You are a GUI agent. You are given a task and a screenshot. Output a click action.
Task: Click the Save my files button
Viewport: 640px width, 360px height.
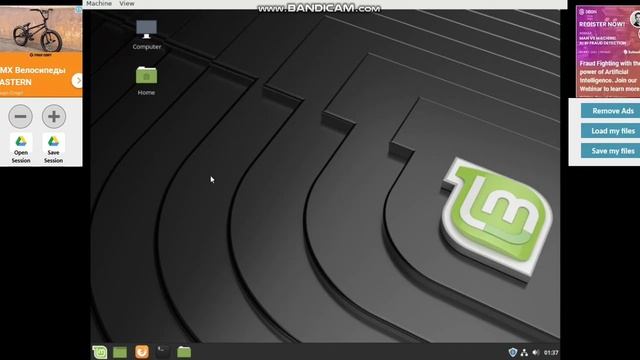click(x=611, y=151)
